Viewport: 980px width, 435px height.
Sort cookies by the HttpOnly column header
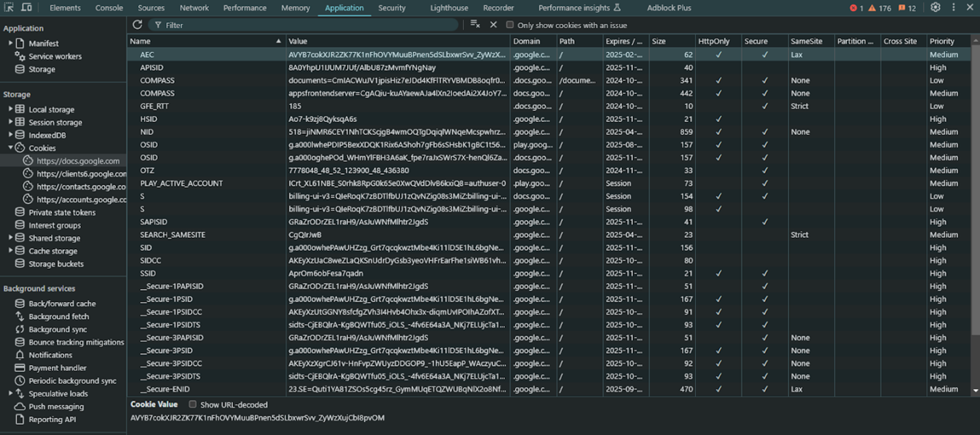click(x=718, y=41)
